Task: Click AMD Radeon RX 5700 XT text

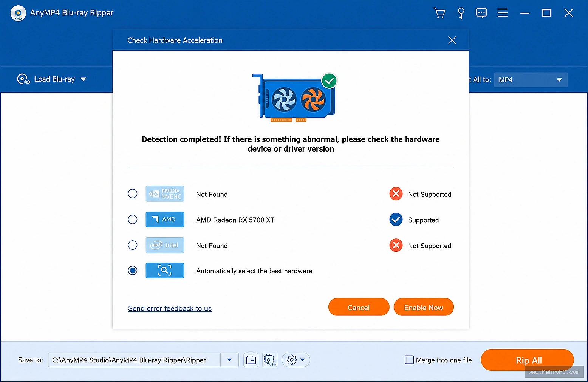Action: click(235, 220)
